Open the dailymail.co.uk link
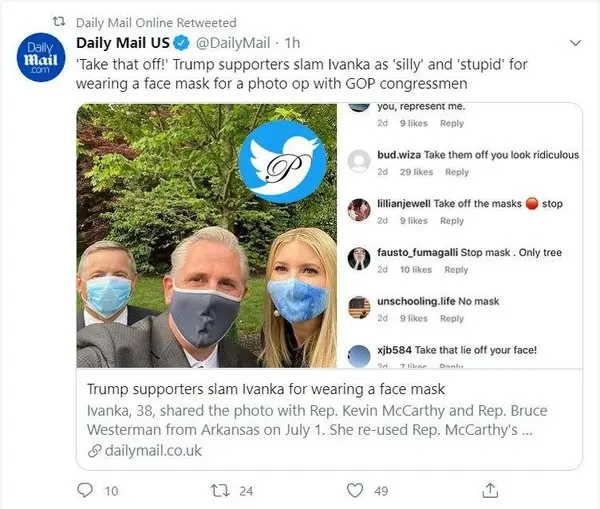The height and width of the screenshot is (509, 600). click(150, 450)
